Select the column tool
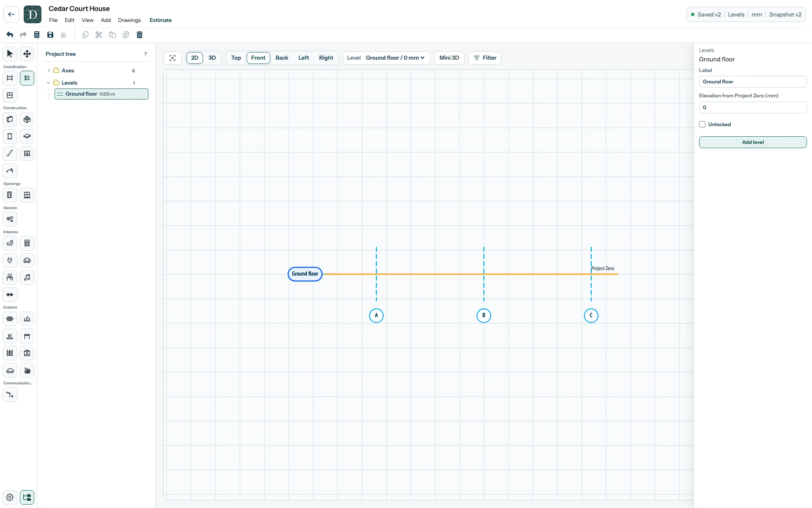The image size is (812, 508). pyautogui.click(x=10, y=136)
